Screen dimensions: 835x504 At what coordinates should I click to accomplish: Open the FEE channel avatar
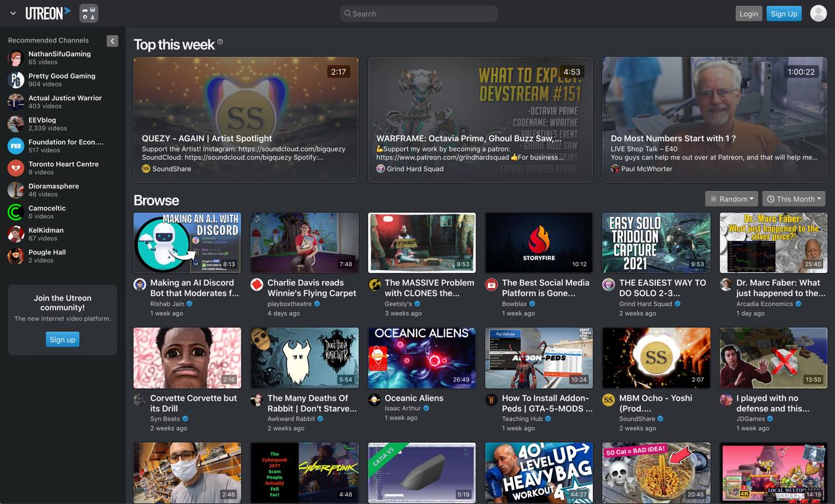16,146
